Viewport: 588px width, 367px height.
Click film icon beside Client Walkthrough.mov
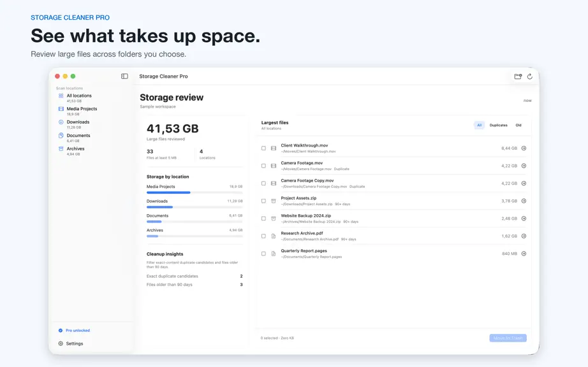coord(274,148)
